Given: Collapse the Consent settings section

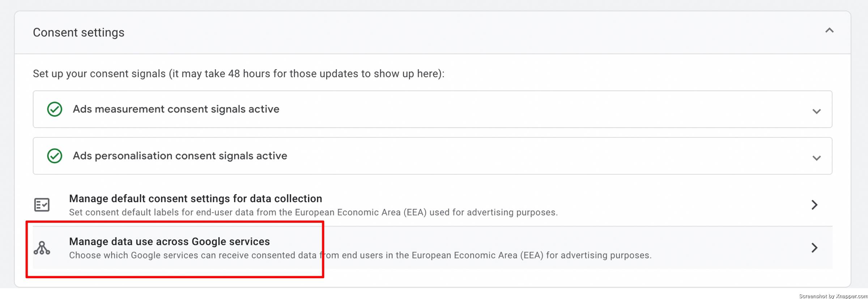Looking at the screenshot, I should pos(829,31).
